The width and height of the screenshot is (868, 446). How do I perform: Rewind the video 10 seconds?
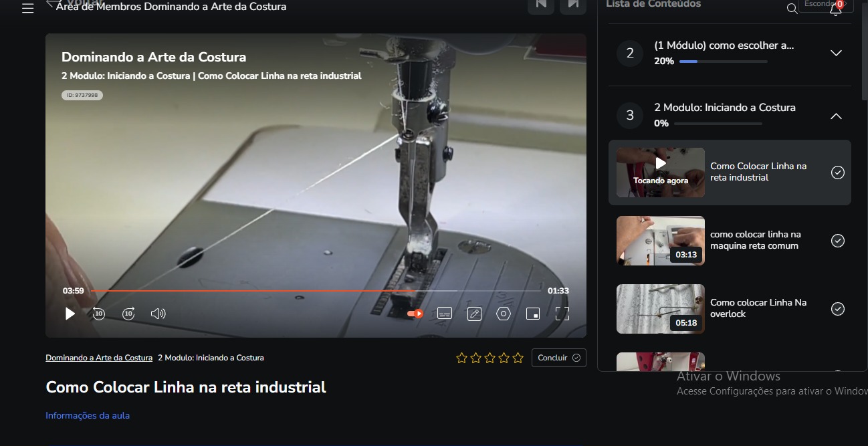tap(99, 314)
